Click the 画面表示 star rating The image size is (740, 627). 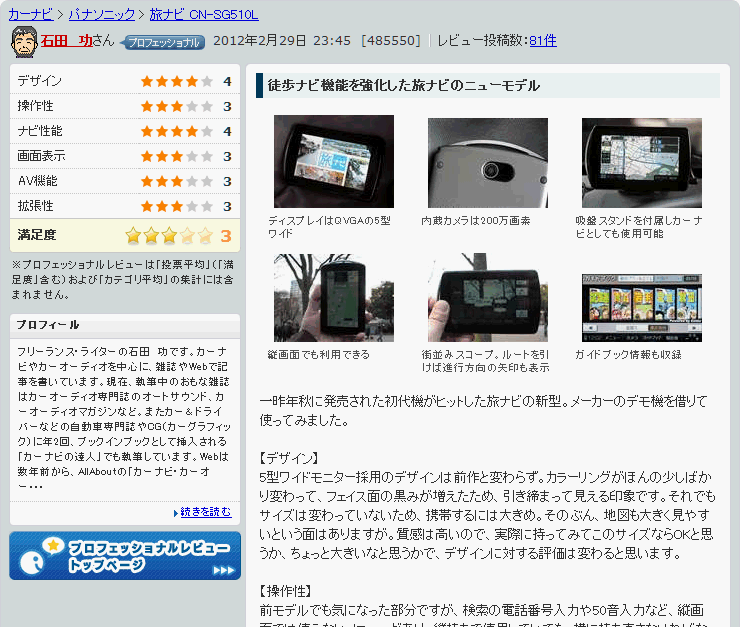(177, 157)
